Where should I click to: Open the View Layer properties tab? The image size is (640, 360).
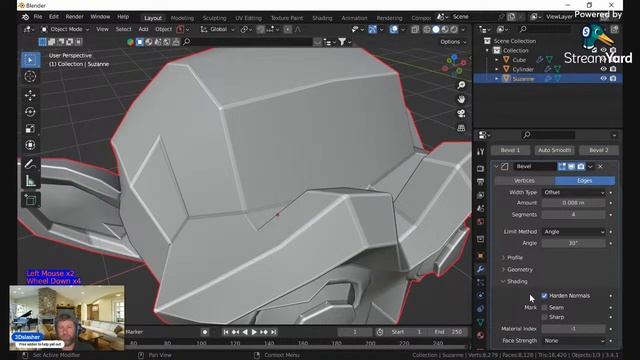coord(480,195)
